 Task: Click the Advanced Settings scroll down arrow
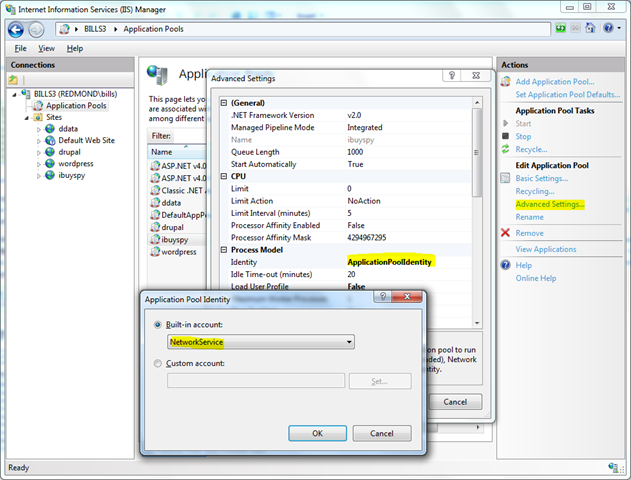(x=477, y=323)
